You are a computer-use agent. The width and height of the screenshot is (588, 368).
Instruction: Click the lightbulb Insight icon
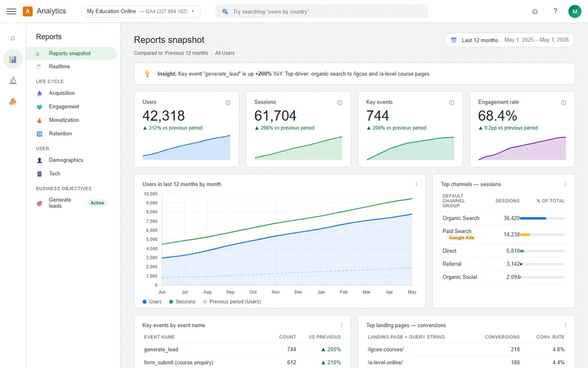pyautogui.click(x=148, y=74)
